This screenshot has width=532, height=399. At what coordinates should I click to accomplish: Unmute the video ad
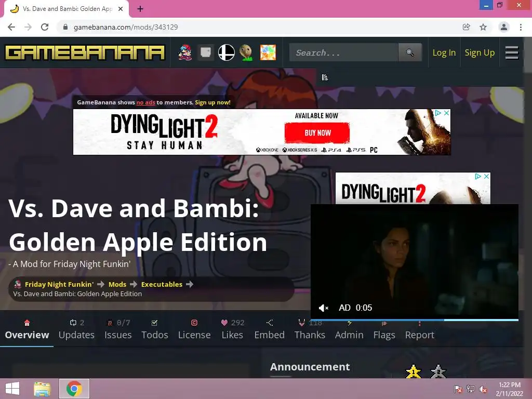pos(324,308)
